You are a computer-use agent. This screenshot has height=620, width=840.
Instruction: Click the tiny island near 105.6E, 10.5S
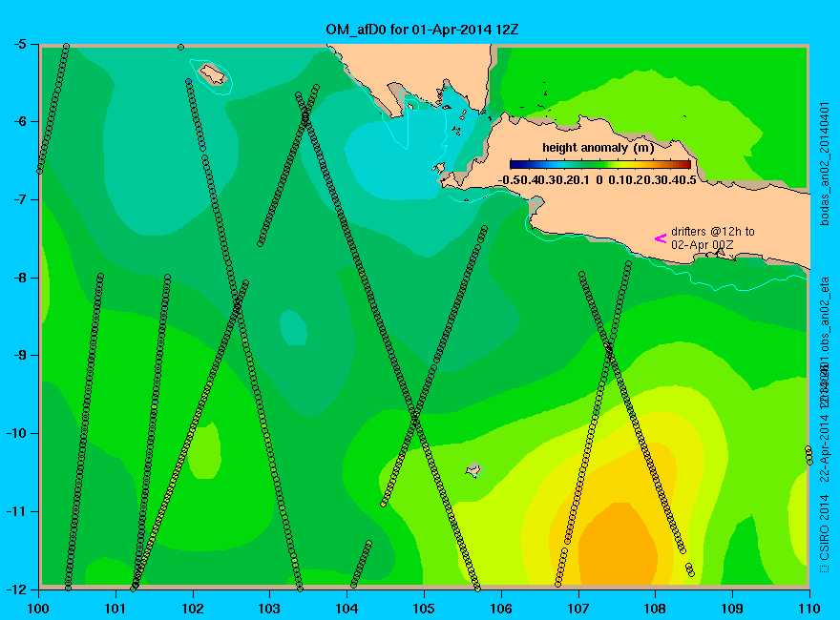pos(473,469)
